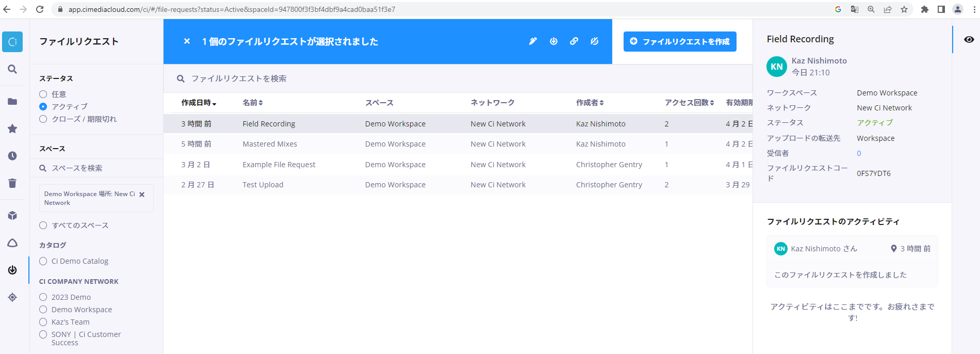
Task: Select the Ci Demo Catalog radio button
Action: 43,261
